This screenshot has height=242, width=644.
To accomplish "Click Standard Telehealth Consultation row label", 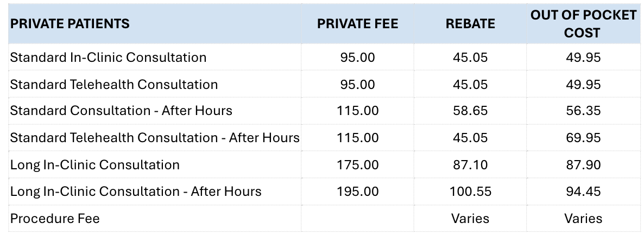I will click(114, 84).
